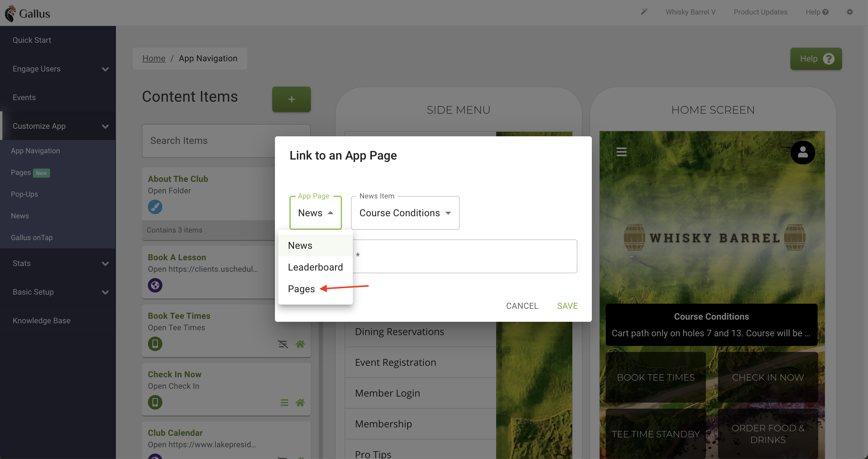Screen dimensions: 868x459
Task: Click SAVE in the dialog
Action: (567, 306)
